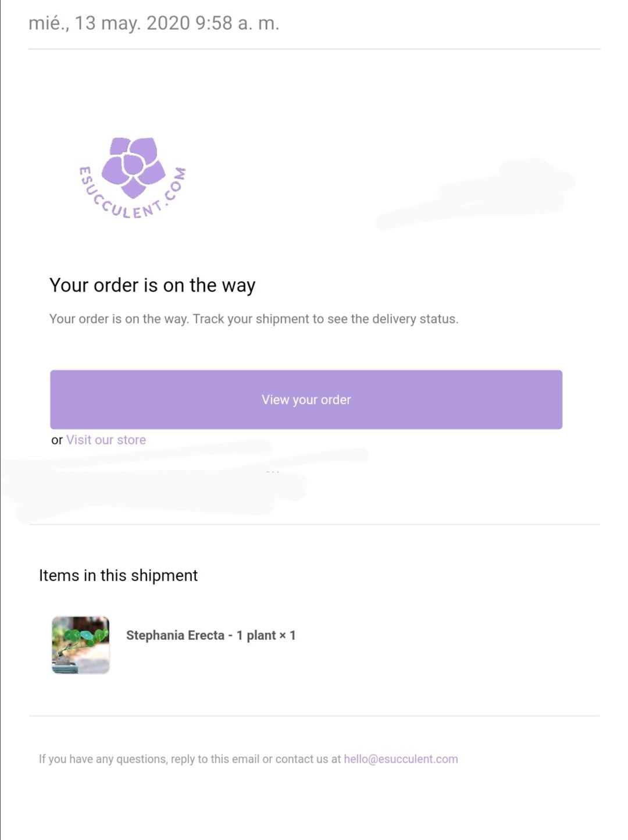
Task: Click the email date mié., 13 may. 2020
Action: pyautogui.click(x=109, y=23)
